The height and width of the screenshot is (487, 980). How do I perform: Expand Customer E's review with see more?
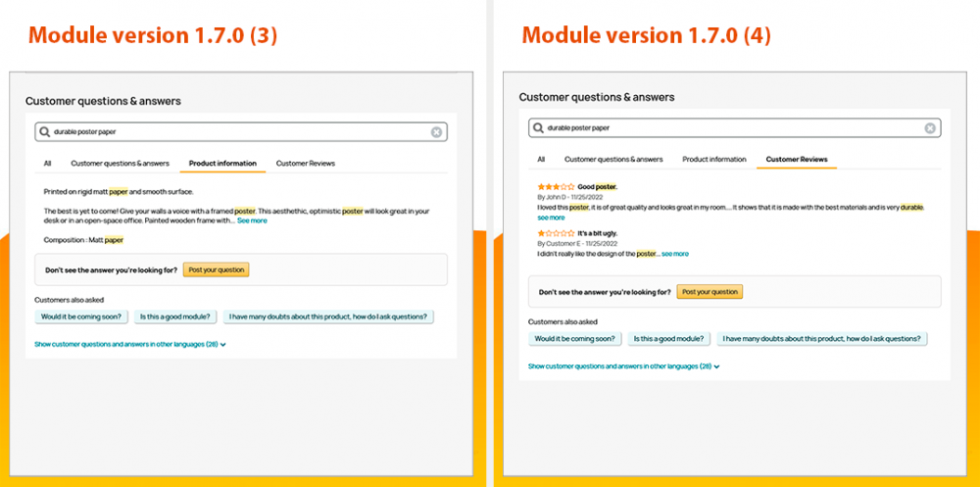click(675, 254)
